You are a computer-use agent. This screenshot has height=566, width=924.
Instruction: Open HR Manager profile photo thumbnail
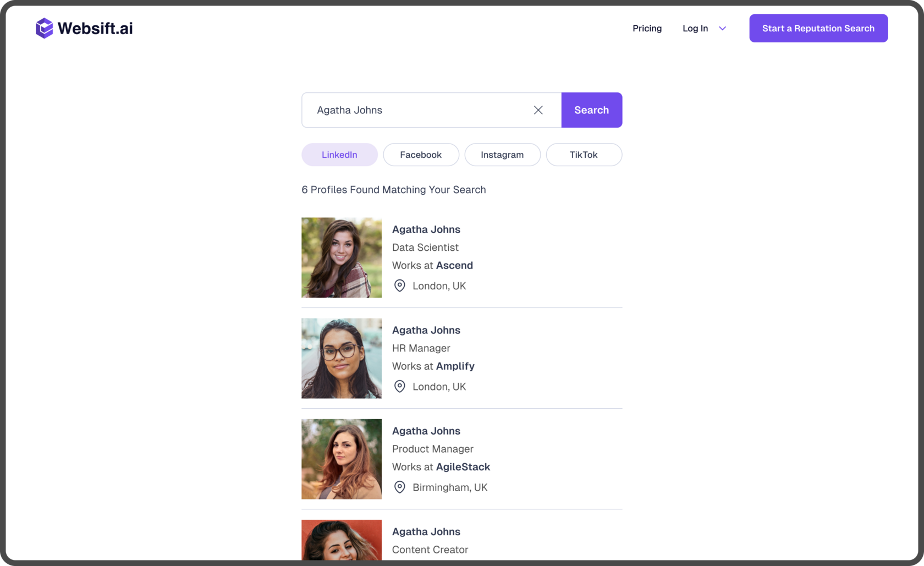pos(342,358)
